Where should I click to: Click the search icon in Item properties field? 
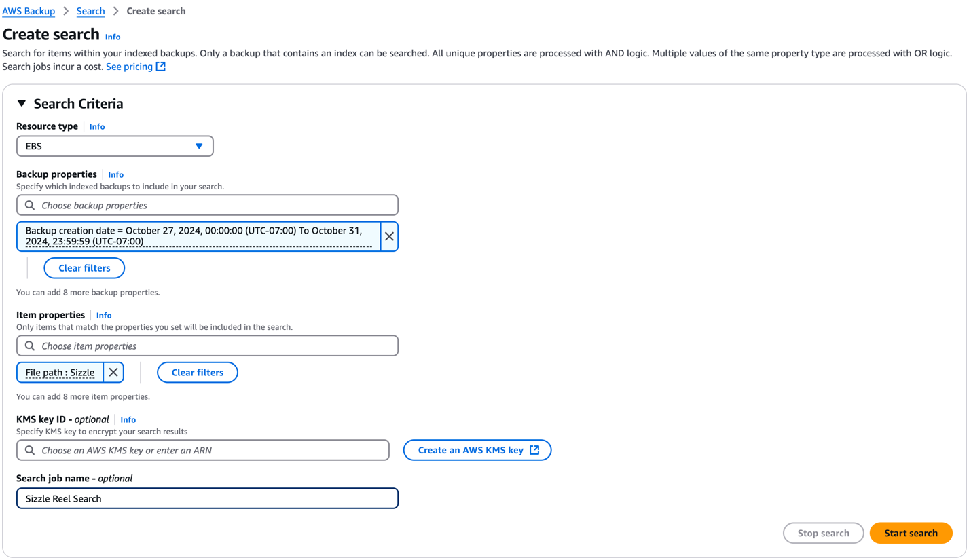click(29, 346)
